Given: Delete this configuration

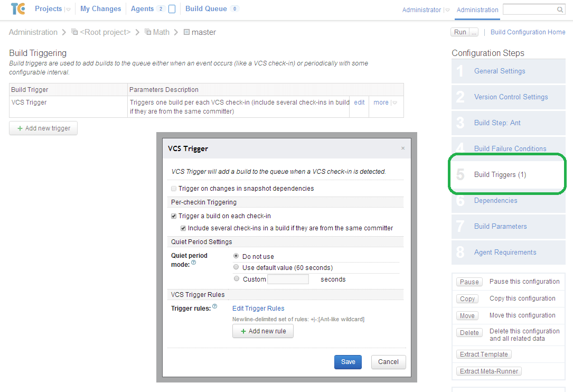Looking at the screenshot, I should [469, 332].
